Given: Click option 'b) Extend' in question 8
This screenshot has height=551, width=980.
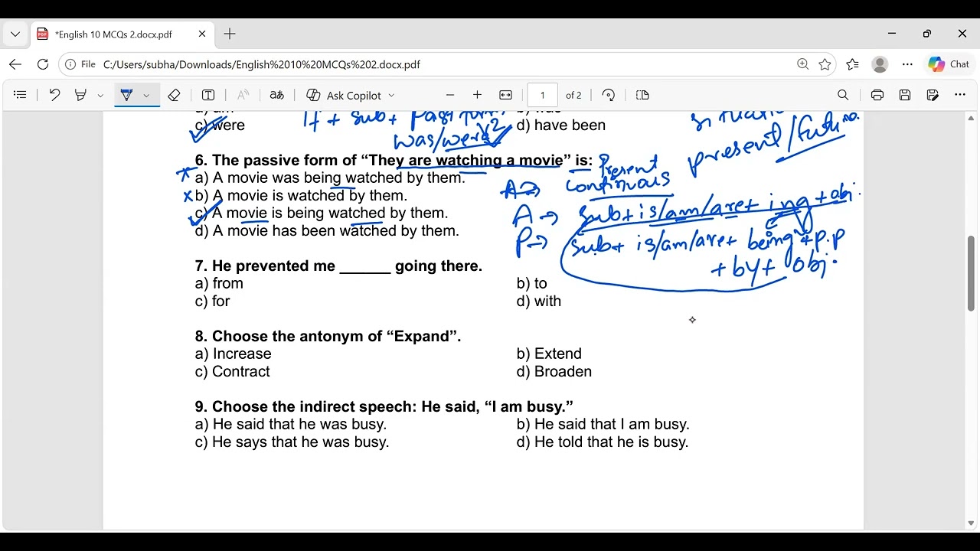Looking at the screenshot, I should click(x=549, y=354).
